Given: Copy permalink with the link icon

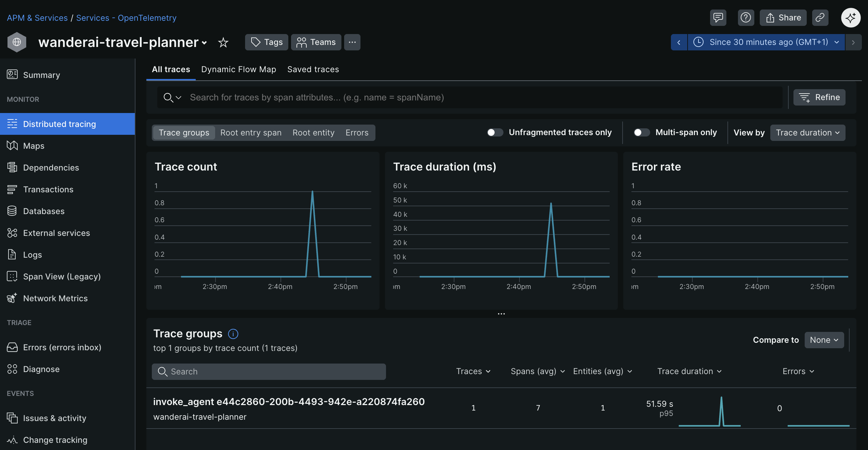Looking at the screenshot, I should pos(820,18).
